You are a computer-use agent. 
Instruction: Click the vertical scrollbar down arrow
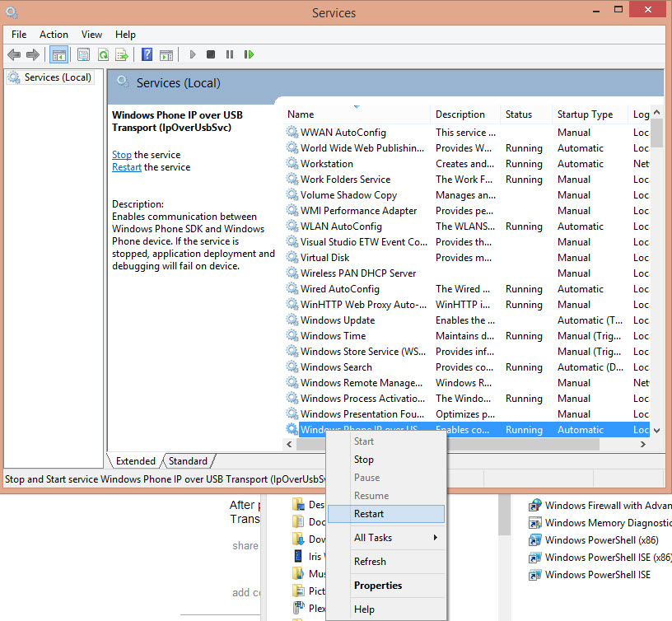coord(656,430)
